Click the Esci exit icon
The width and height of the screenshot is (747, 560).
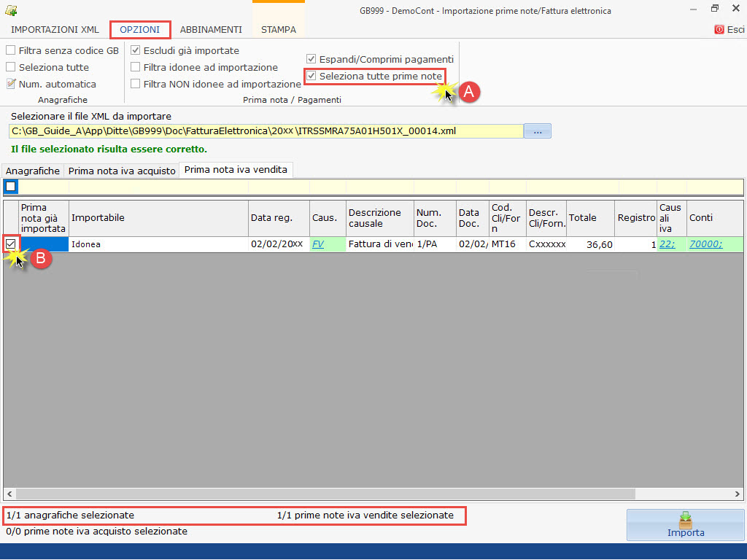click(719, 30)
